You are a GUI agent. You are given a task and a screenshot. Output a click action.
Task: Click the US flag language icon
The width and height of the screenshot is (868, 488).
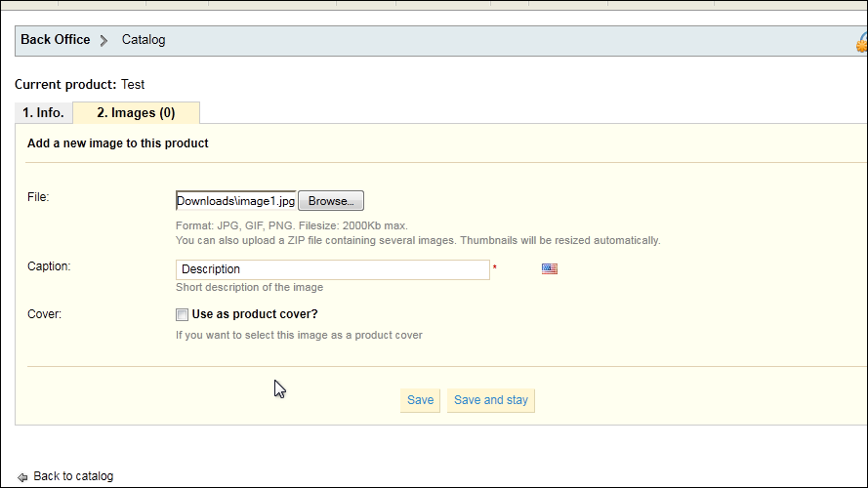549,269
